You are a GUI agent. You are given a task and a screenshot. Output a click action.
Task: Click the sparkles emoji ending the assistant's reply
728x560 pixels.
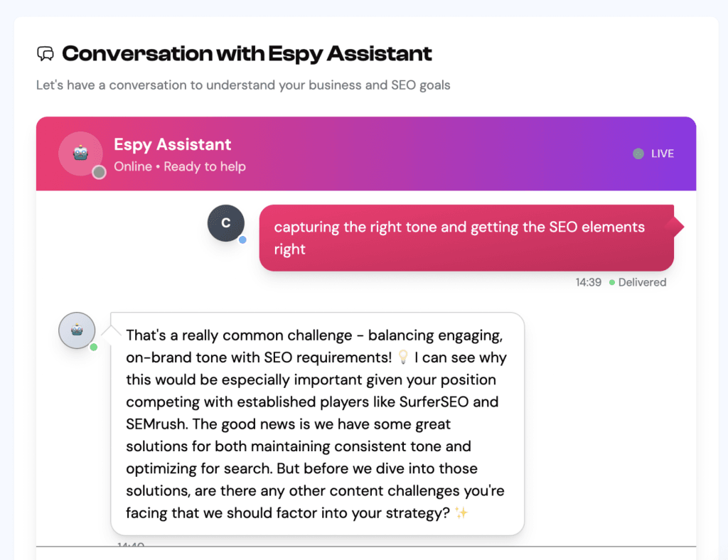[x=461, y=512]
